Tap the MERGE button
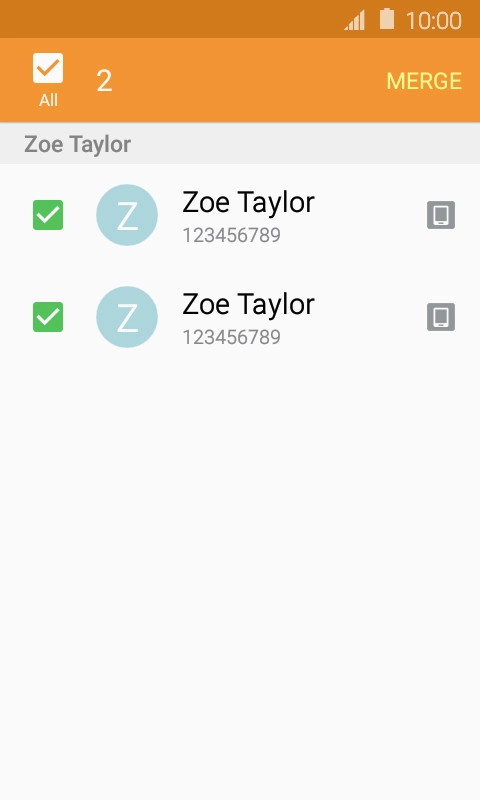This screenshot has width=480, height=800. coord(424,81)
